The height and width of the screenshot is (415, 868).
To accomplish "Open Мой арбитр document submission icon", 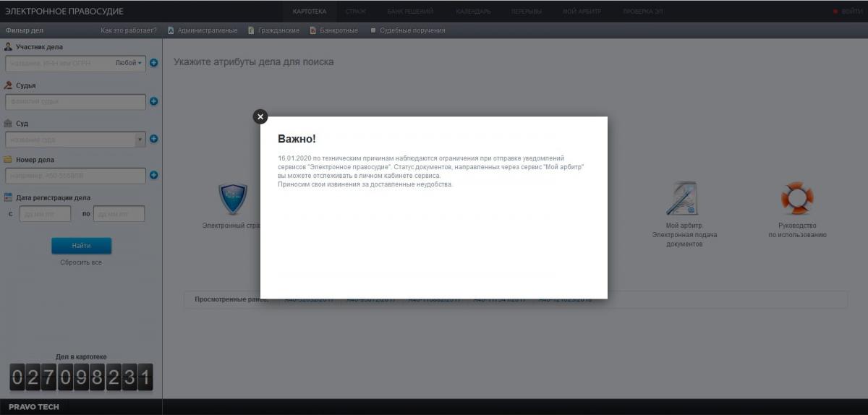I will click(x=684, y=199).
